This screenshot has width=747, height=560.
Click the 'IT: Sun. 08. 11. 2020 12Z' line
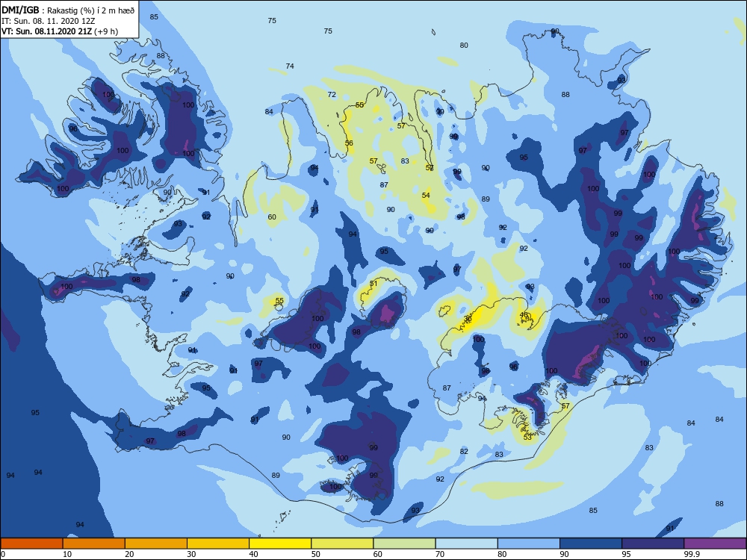tap(48, 21)
